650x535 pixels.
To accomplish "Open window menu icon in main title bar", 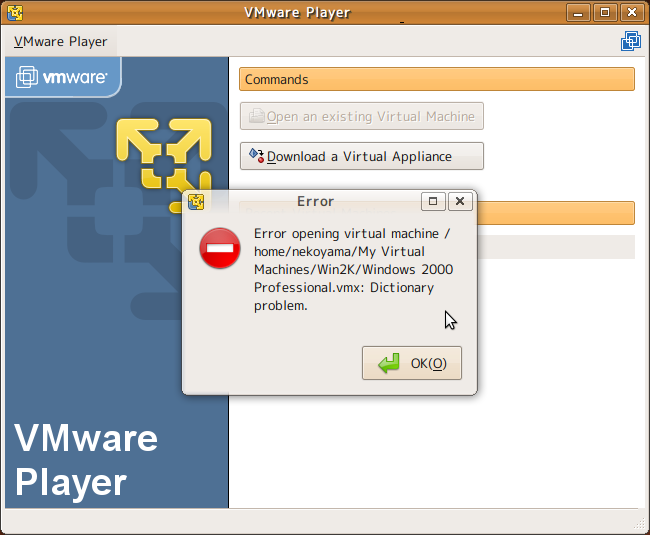I will coord(14,13).
